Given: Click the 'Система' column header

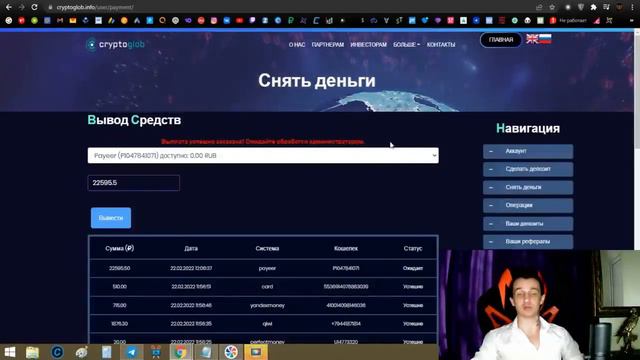Looking at the screenshot, I should tap(267, 248).
